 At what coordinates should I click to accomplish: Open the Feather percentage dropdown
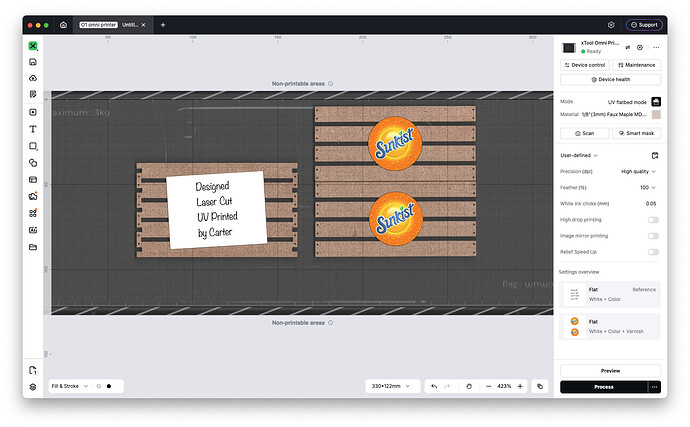coord(648,188)
